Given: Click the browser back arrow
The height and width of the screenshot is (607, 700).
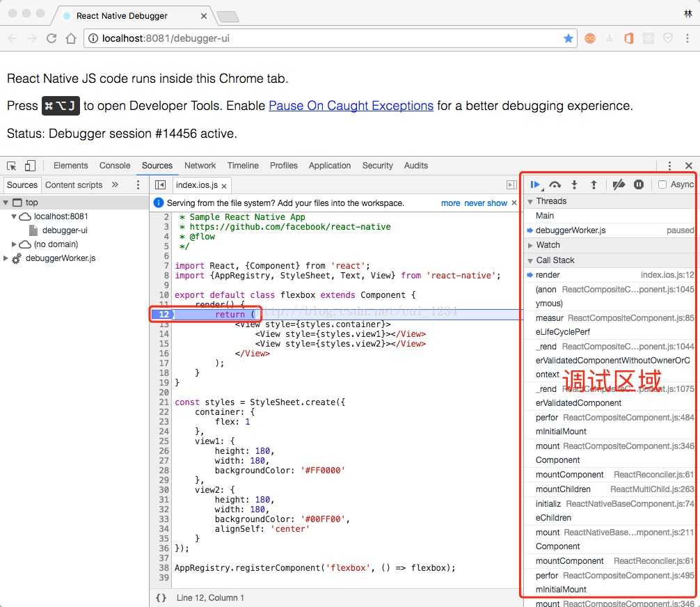Looking at the screenshot, I should 12,38.
